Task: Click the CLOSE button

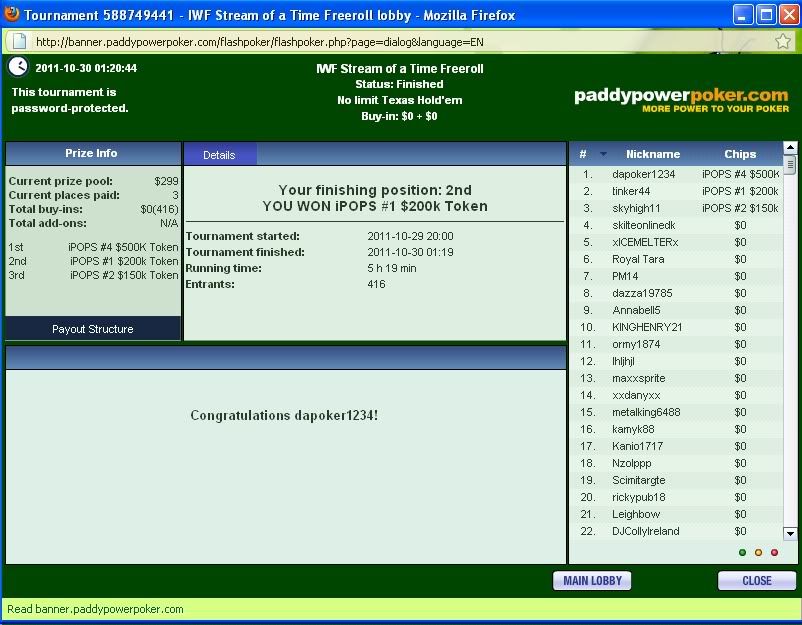Action: [757, 581]
